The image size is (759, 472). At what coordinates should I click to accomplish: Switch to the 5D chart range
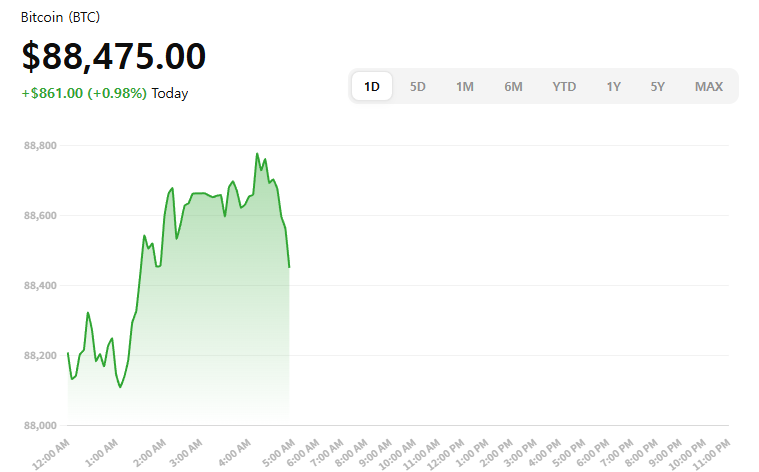[418, 86]
